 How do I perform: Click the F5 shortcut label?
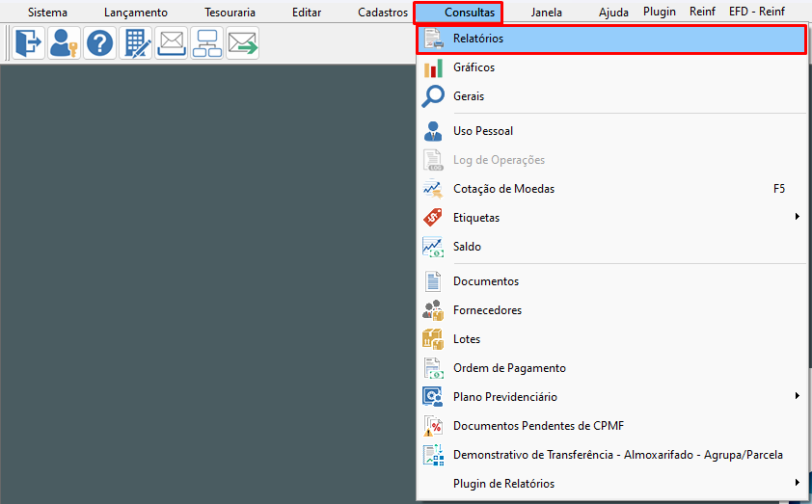pos(779,189)
